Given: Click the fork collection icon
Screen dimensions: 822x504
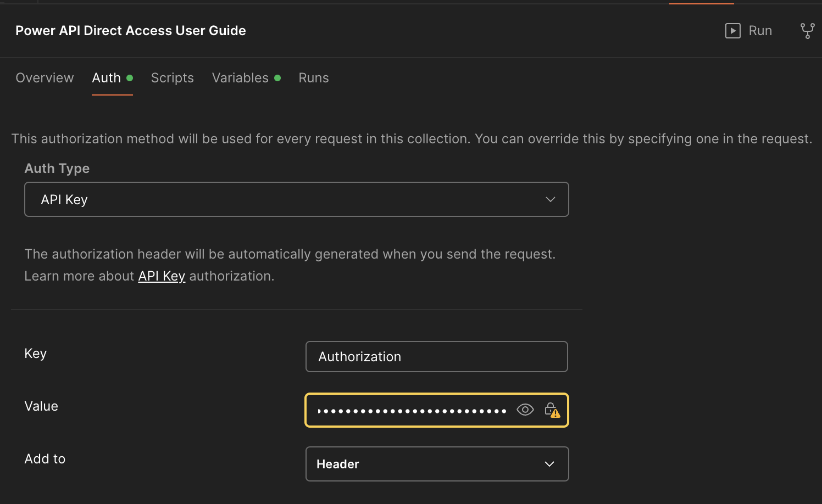Looking at the screenshot, I should pyautogui.click(x=807, y=31).
